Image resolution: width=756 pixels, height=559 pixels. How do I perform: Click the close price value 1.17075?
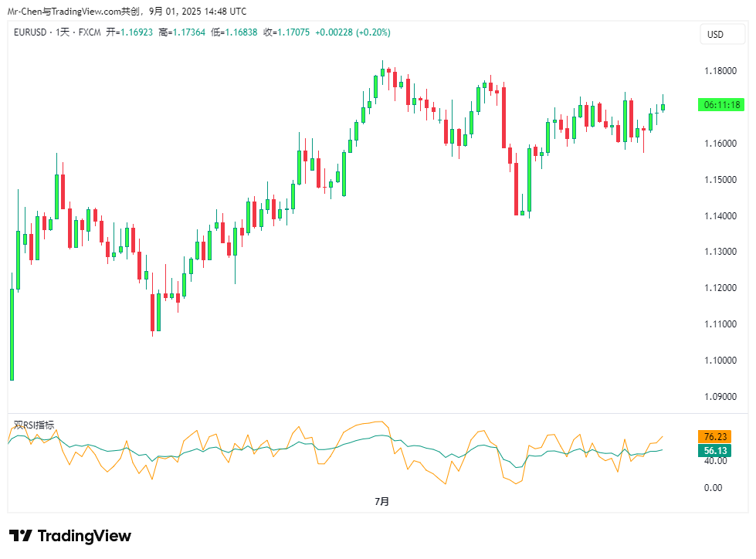point(293,32)
